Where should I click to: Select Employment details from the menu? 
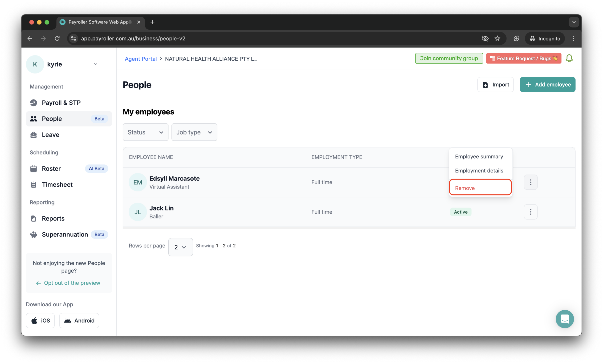(479, 171)
